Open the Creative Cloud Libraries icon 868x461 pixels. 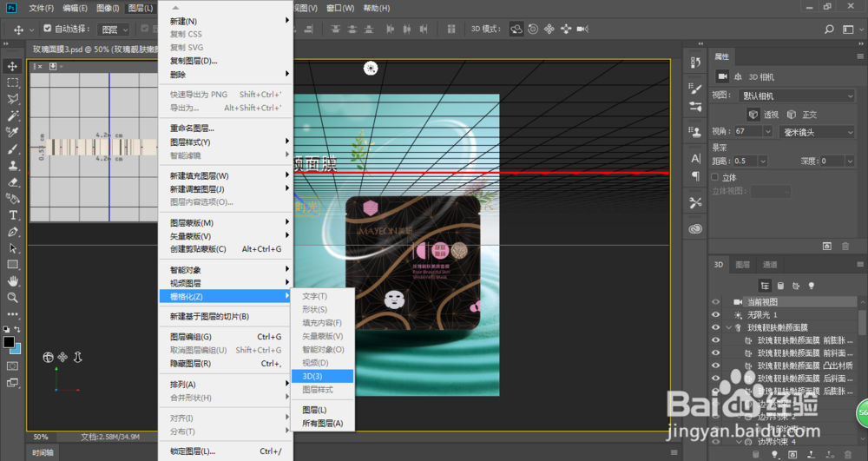tap(695, 228)
